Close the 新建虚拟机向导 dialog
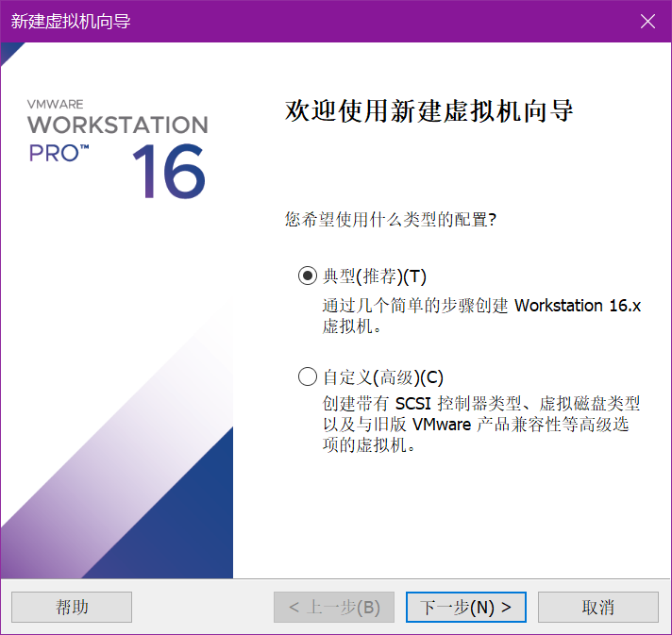Image resolution: width=672 pixels, height=635 pixels. (647, 21)
